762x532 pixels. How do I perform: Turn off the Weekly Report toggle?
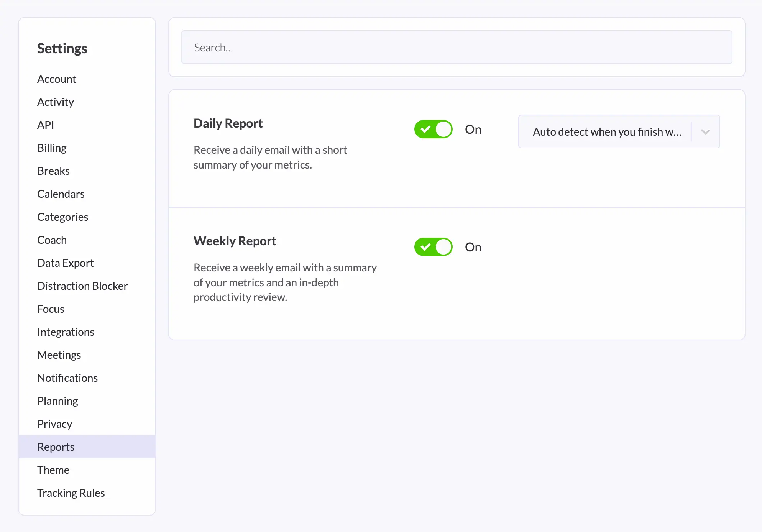pos(433,247)
